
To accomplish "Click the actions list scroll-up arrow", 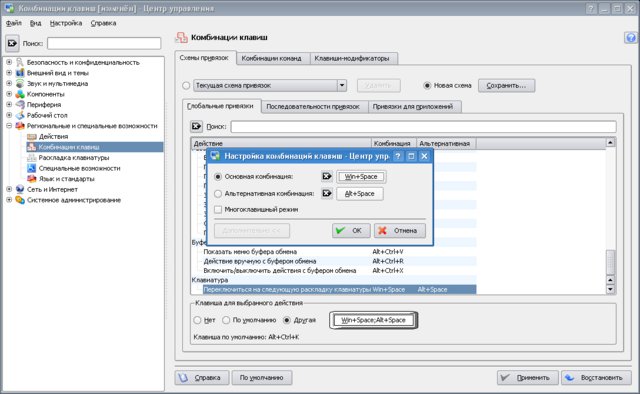I will (610, 142).
